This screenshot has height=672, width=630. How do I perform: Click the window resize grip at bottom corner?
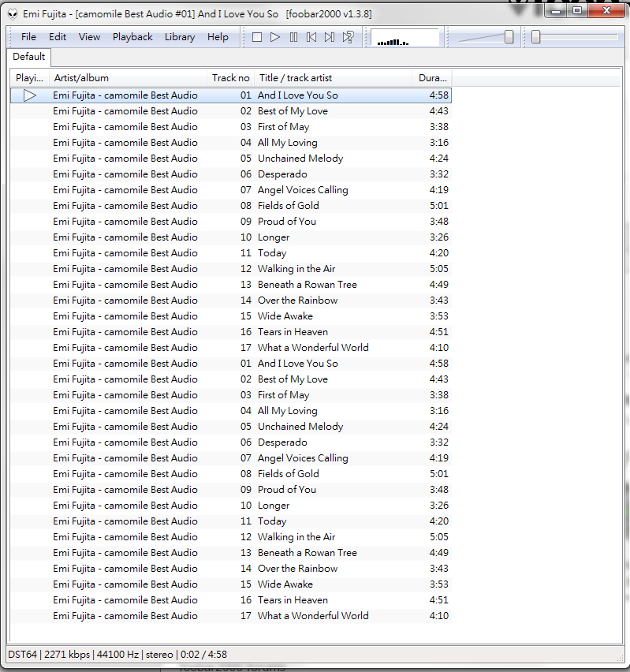click(x=620, y=658)
